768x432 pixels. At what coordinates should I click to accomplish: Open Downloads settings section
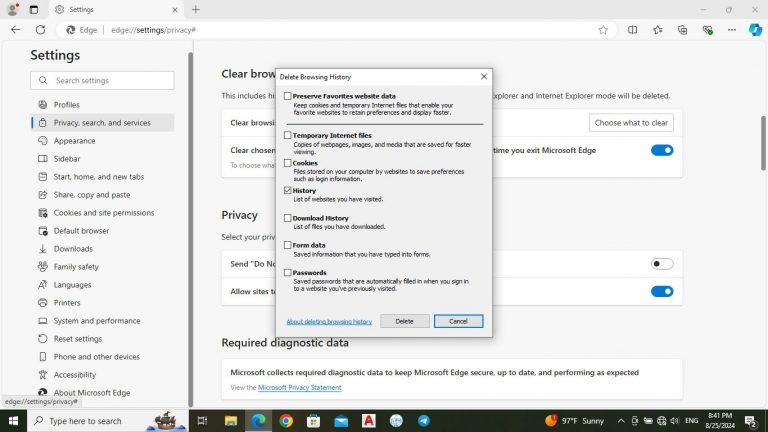(102, 249)
